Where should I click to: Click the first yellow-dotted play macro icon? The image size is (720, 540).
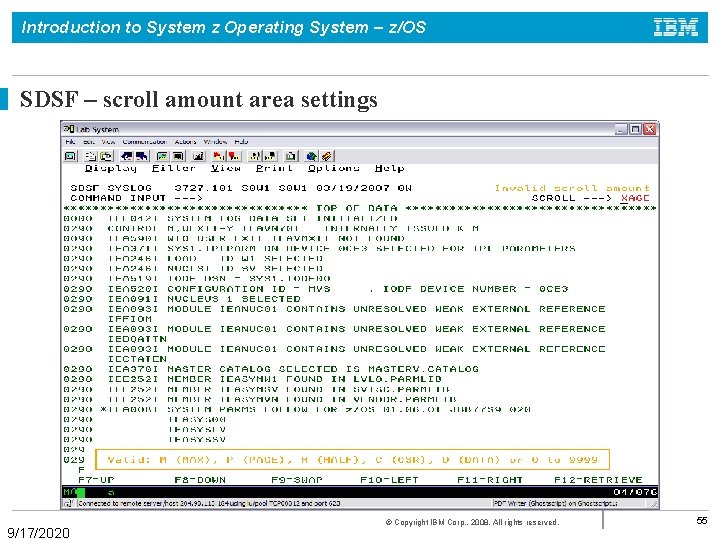(x=255, y=157)
